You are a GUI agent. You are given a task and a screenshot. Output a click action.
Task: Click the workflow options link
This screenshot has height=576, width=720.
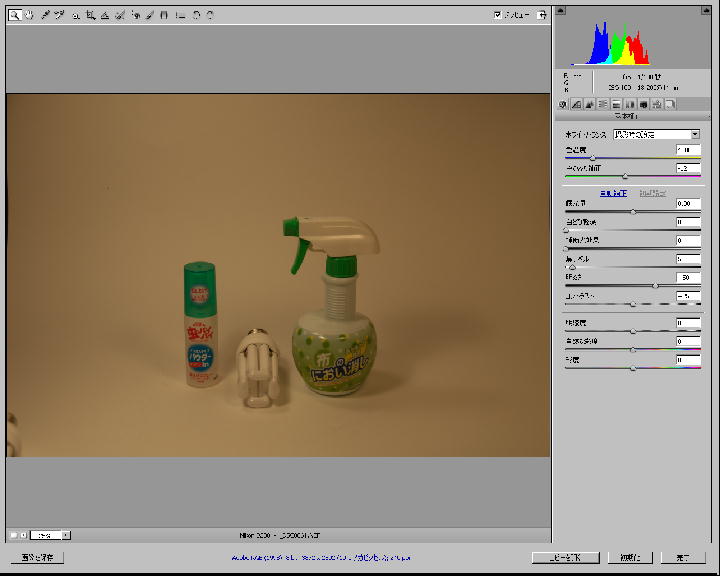pos(320,557)
